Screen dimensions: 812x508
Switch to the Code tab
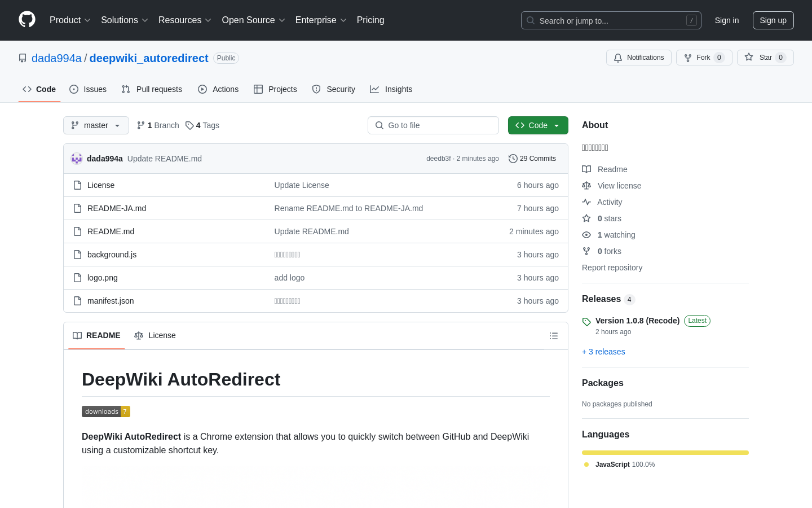click(39, 89)
